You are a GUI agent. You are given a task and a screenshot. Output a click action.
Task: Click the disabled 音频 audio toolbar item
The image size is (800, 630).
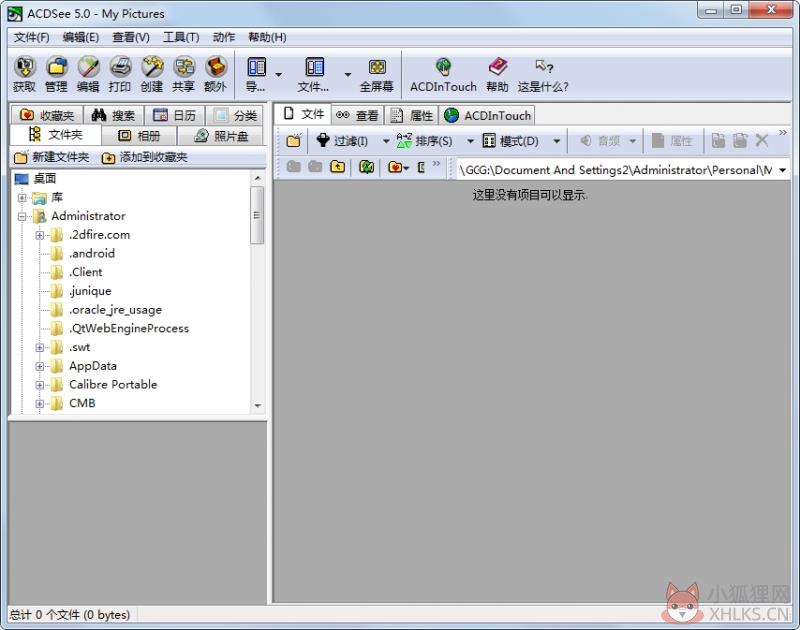[600, 141]
